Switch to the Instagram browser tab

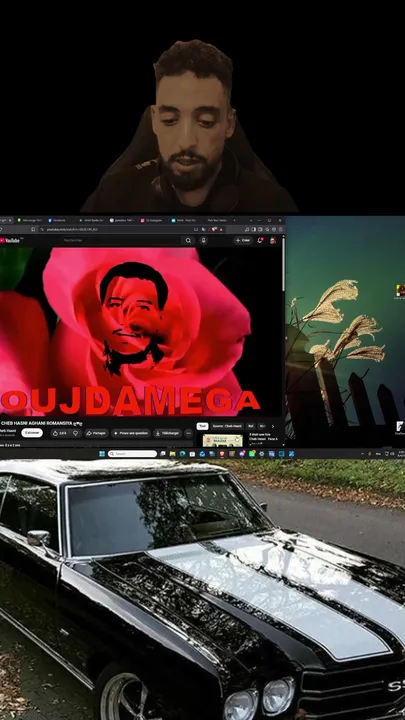coord(154,220)
